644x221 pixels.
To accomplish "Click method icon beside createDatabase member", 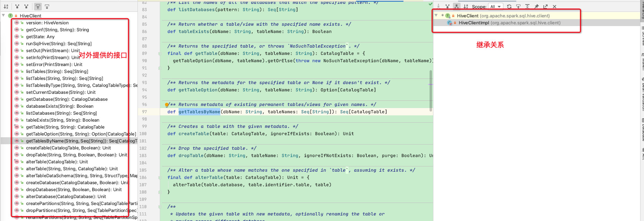I will pyautogui.click(x=16, y=182).
